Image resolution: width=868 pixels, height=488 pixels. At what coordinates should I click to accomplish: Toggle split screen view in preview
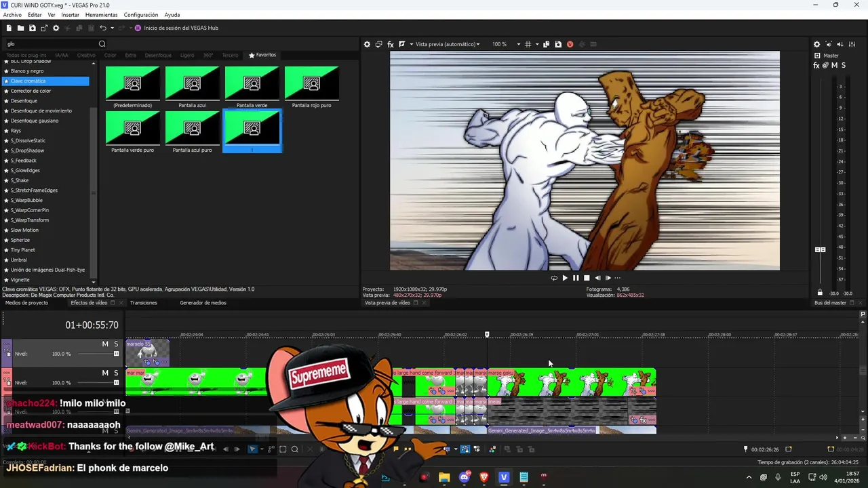point(402,44)
